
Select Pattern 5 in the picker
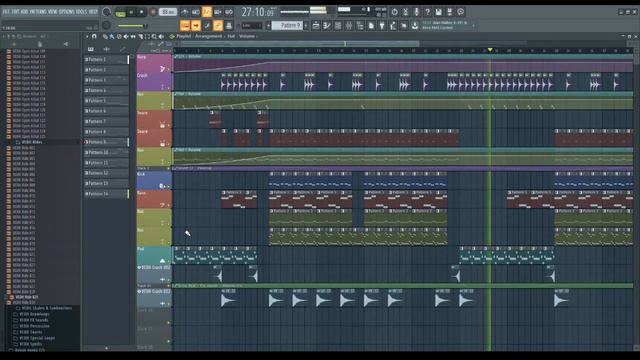click(106, 101)
